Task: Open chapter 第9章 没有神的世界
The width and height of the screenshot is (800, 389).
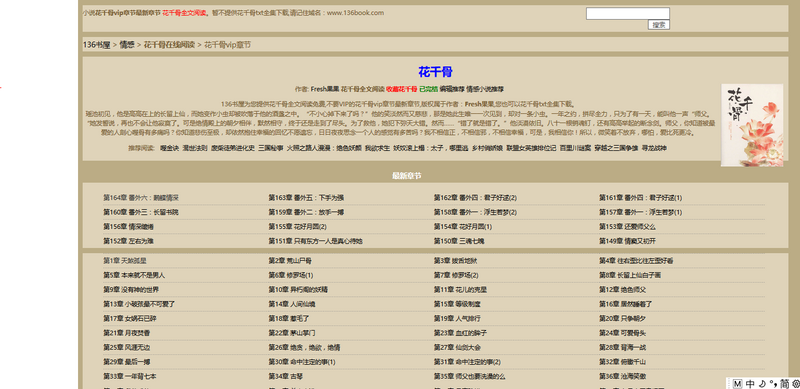Action: [131, 289]
